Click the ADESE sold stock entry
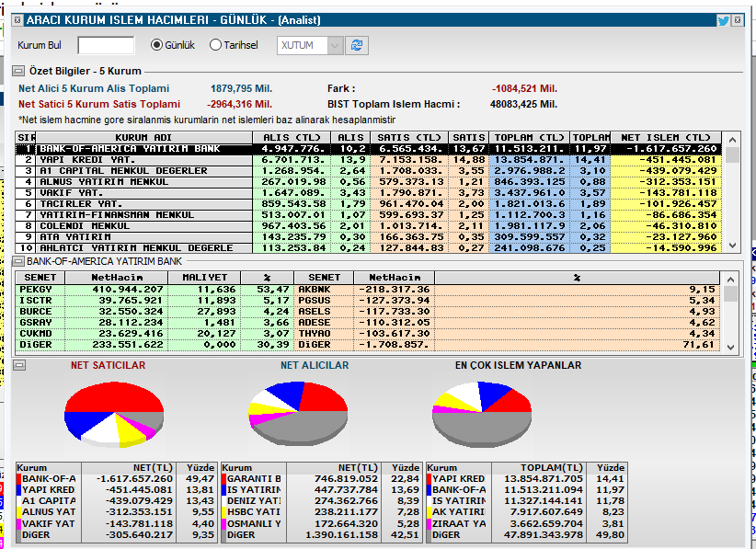The width and height of the screenshot is (756, 549). point(507,323)
